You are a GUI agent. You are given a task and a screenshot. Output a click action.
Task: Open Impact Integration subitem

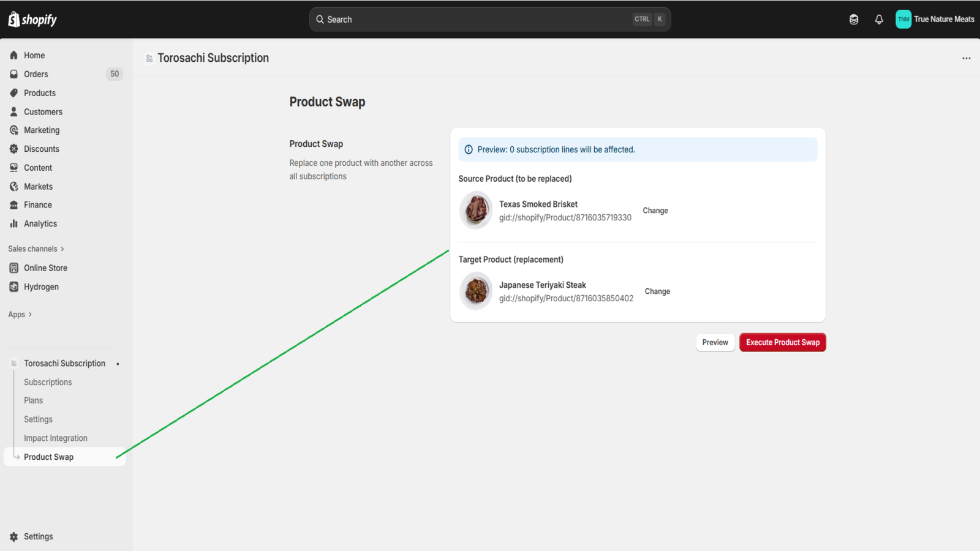tap(56, 438)
